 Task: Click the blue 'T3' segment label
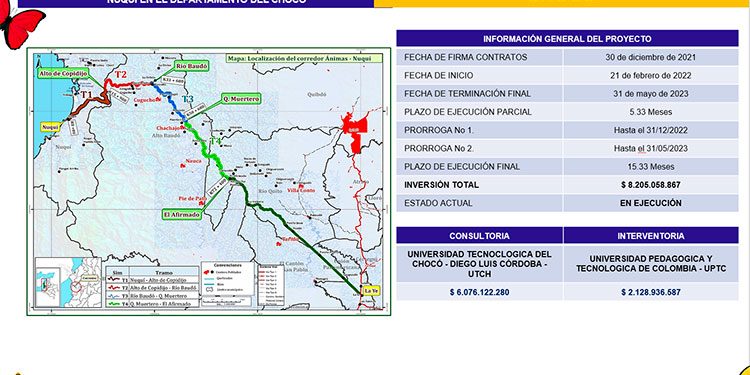point(189,99)
